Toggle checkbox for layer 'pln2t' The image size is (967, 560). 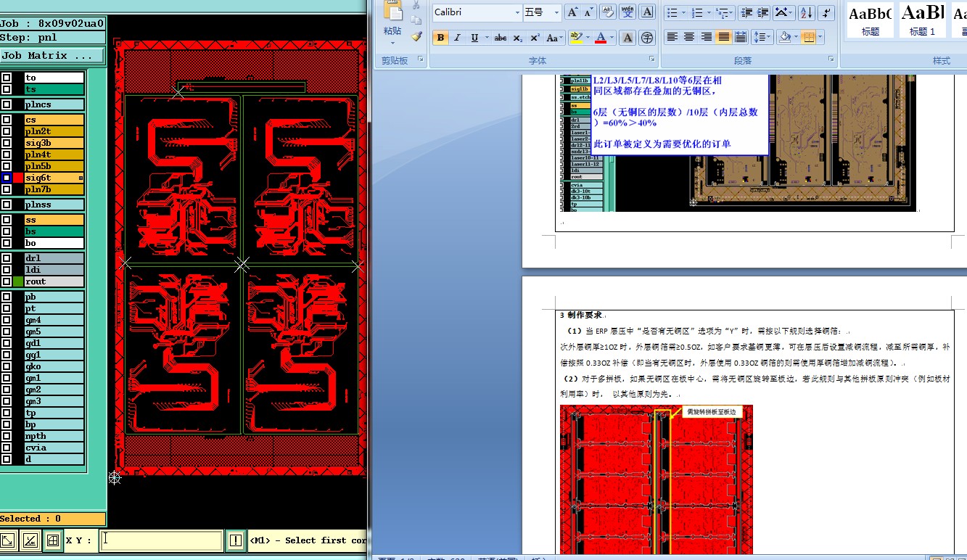[x=7, y=131]
